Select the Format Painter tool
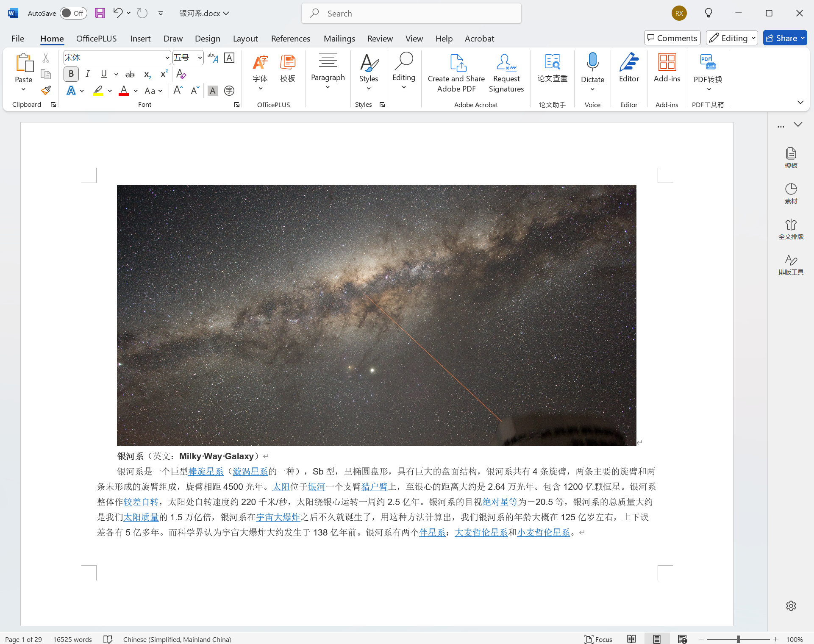814x644 pixels. [x=46, y=90]
